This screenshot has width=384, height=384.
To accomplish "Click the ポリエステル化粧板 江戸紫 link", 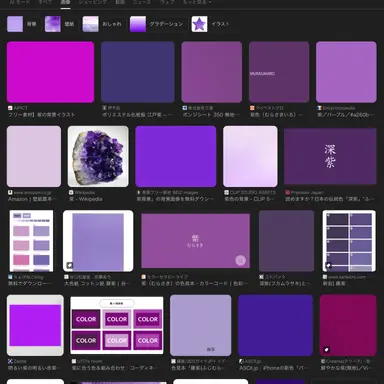I will [137, 115].
